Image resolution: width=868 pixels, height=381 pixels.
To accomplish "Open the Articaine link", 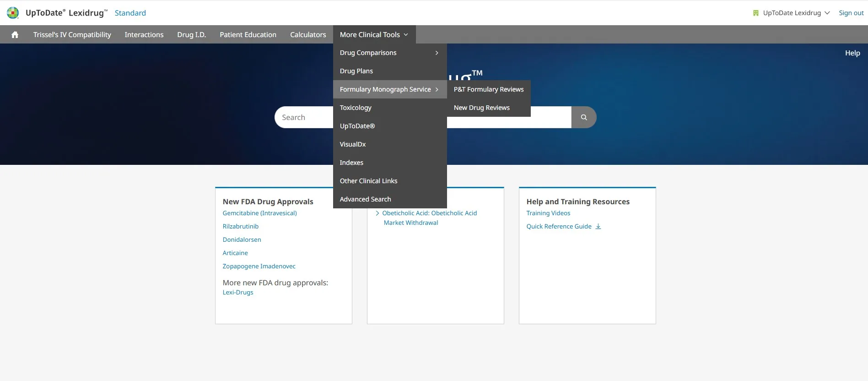I will pyautogui.click(x=235, y=253).
